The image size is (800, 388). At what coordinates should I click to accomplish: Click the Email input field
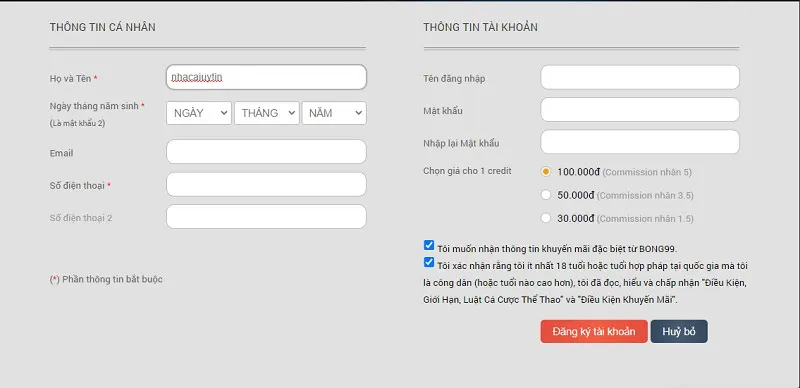266,152
